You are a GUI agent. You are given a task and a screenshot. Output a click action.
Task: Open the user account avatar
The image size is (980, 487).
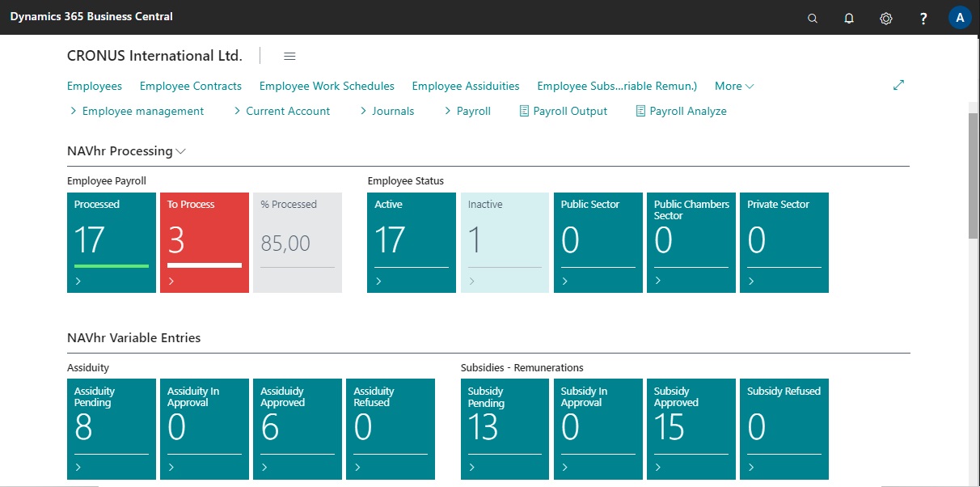[x=960, y=18]
